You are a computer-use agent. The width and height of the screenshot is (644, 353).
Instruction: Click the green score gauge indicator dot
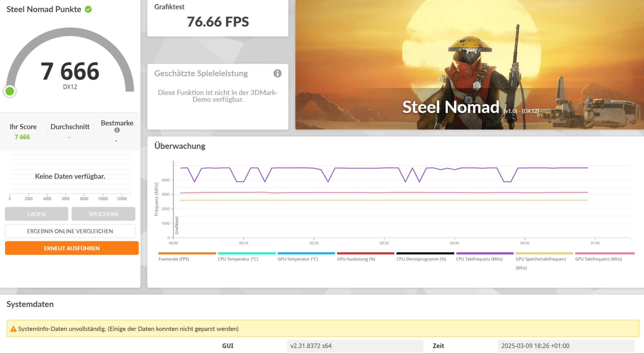(x=10, y=91)
